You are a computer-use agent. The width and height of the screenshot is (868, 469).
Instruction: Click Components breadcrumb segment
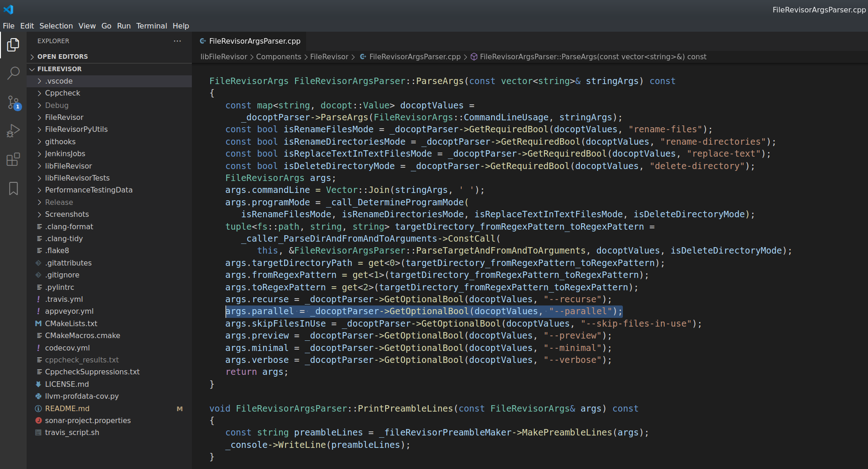pos(279,57)
